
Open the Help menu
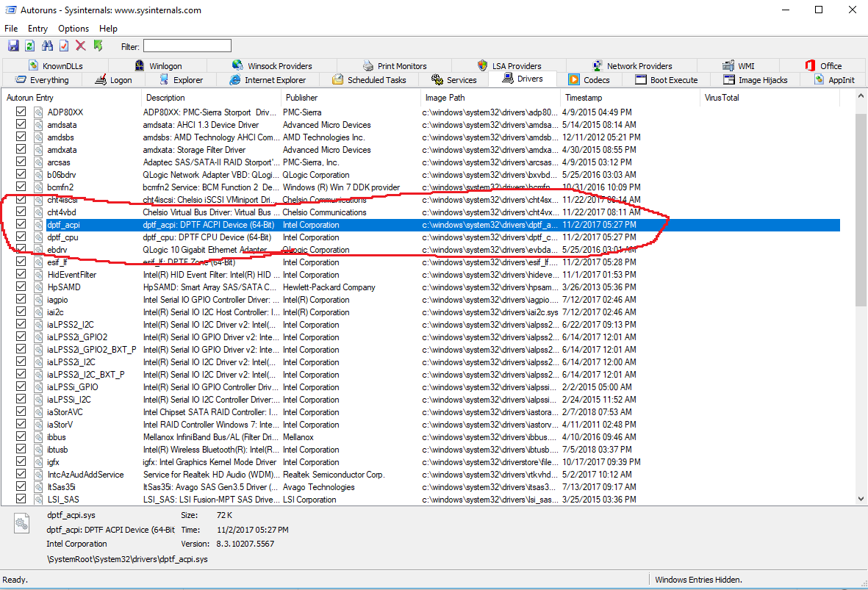(x=108, y=28)
